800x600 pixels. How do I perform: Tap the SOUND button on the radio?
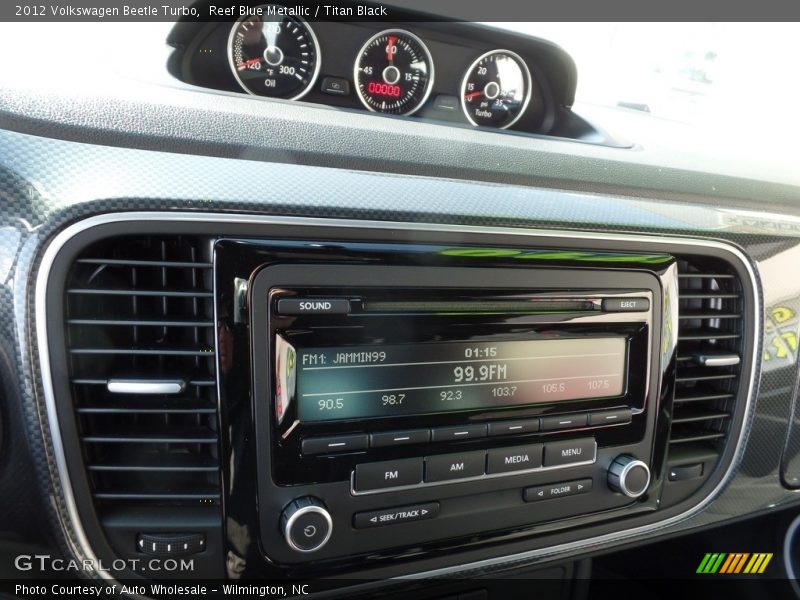pyautogui.click(x=313, y=306)
